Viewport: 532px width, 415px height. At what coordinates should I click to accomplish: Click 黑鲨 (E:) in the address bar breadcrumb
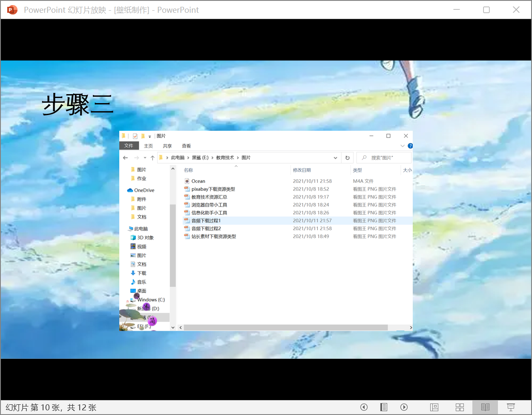pos(200,158)
